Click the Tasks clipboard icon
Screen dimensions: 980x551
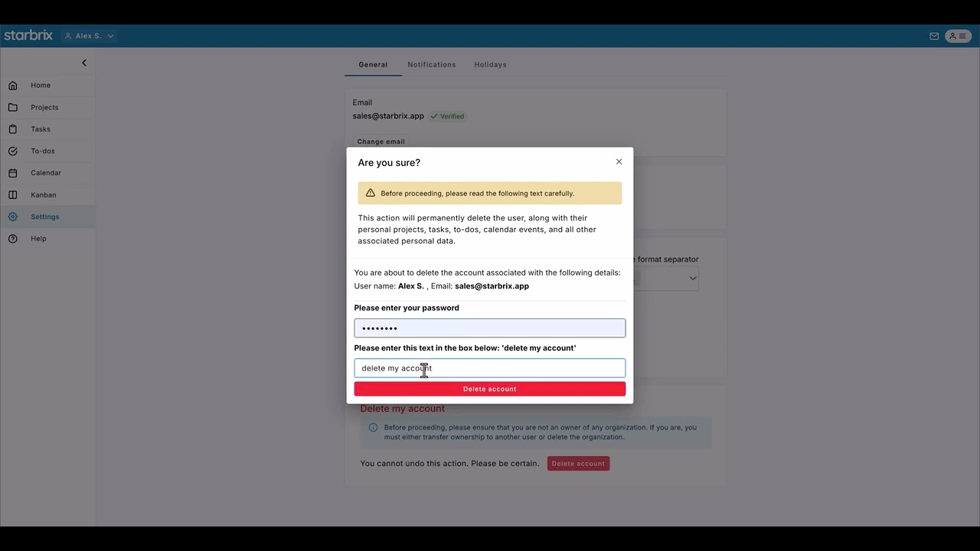[13, 129]
